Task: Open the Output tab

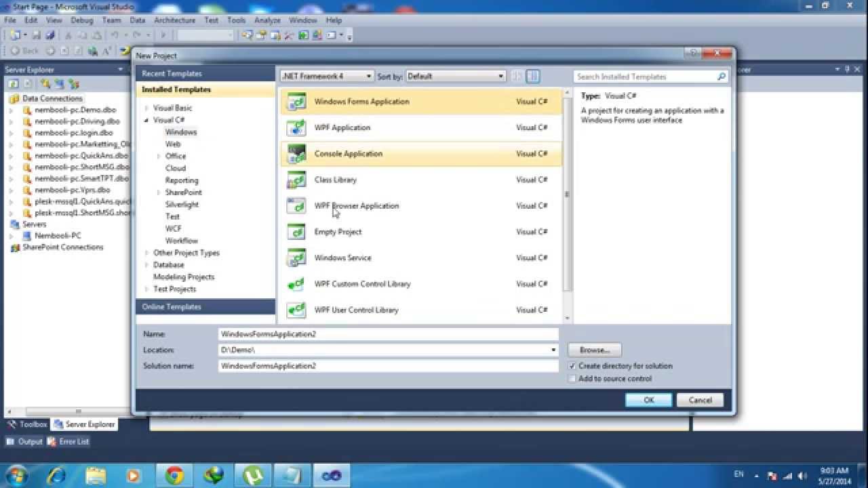Action: tap(24, 442)
